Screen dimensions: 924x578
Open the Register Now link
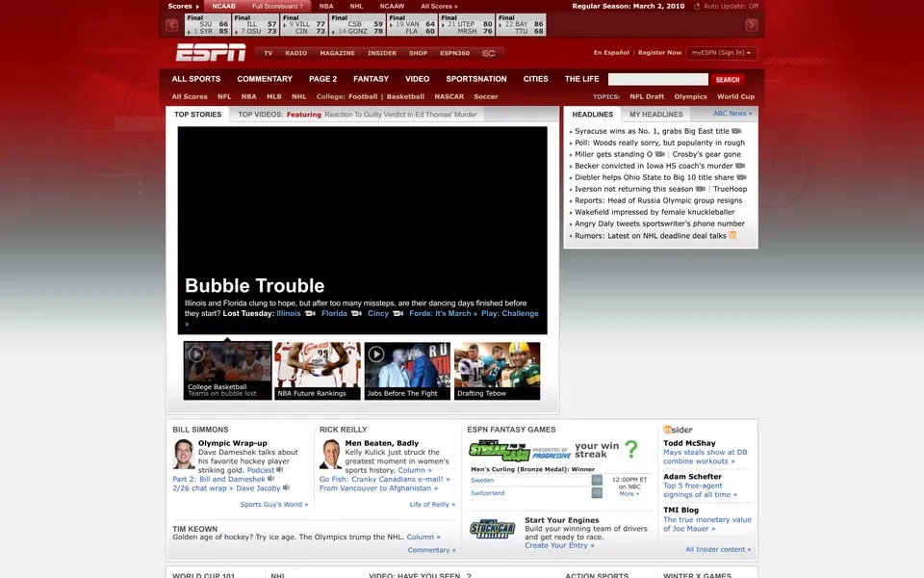(x=659, y=52)
